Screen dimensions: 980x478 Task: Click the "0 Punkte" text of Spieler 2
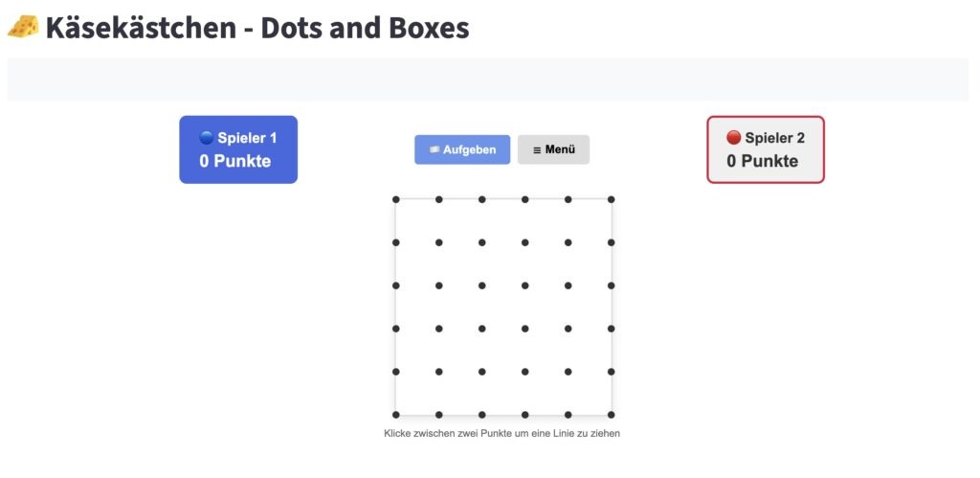[763, 161]
